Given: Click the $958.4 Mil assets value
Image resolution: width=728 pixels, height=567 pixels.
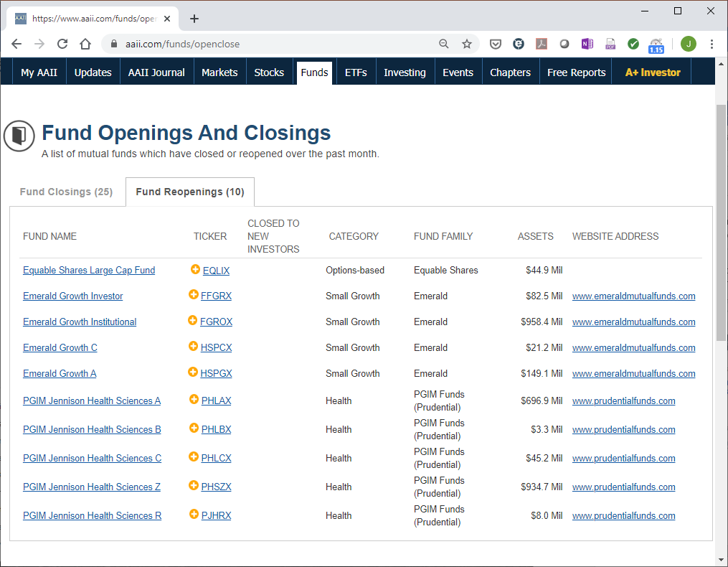Looking at the screenshot, I should coord(542,322).
